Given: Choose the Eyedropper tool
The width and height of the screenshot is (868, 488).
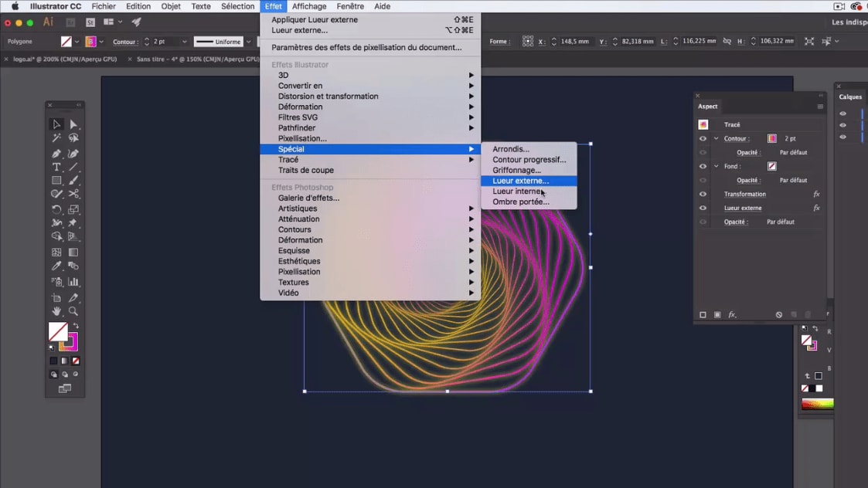Looking at the screenshot, I should point(56,266).
